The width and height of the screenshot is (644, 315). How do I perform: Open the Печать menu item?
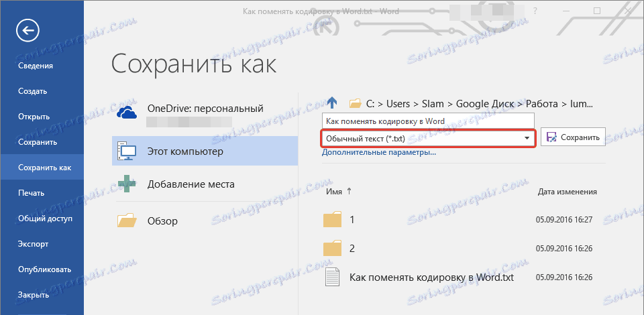(x=32, y=193)
